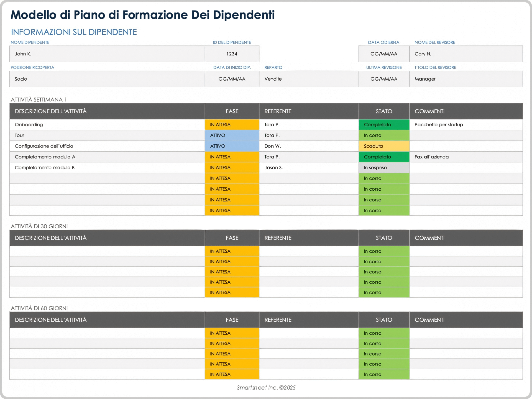
Task: Click the Smartsheet Inc. ©2025 footer text
Action: pos(266,388)
